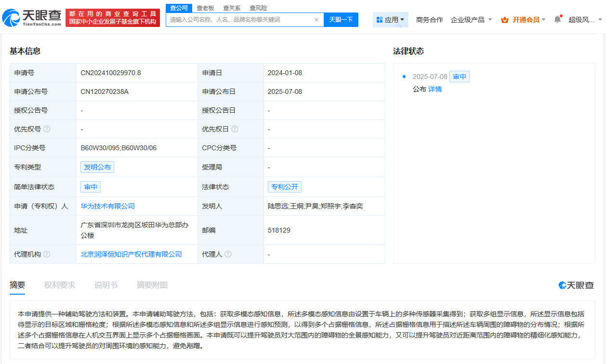Screen dimensions: 606x364
Task: Click the 发明公布 patent type tag
Action: (97, 167)
